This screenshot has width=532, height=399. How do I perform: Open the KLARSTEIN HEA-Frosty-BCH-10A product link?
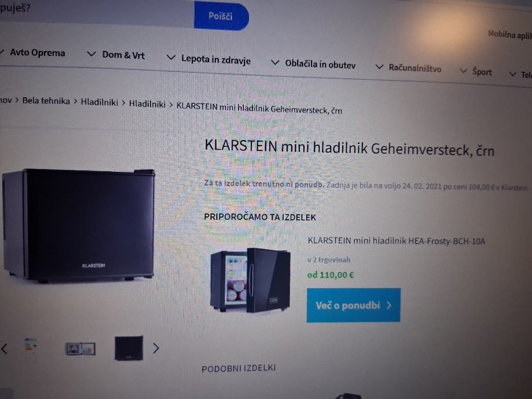pos(397,241)
